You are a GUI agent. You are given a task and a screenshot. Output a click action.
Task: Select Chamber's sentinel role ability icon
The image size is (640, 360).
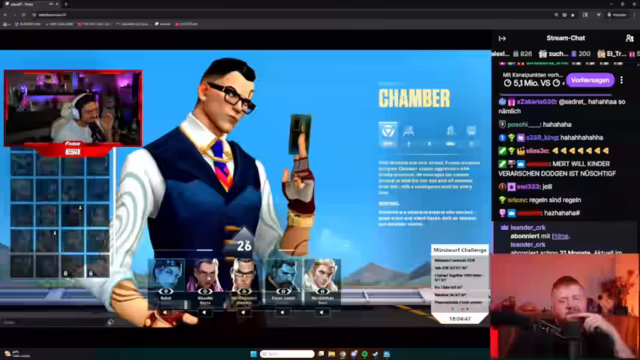(388, 134)
